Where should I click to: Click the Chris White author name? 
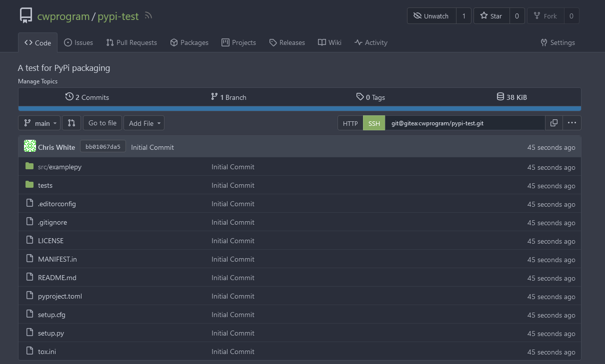[x=56, y=147]
